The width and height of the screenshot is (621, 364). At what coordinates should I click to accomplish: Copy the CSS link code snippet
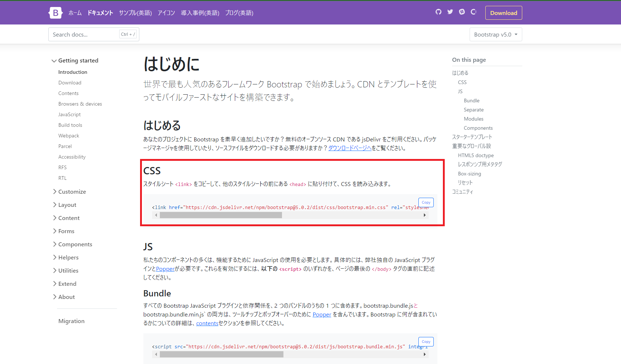426,202
